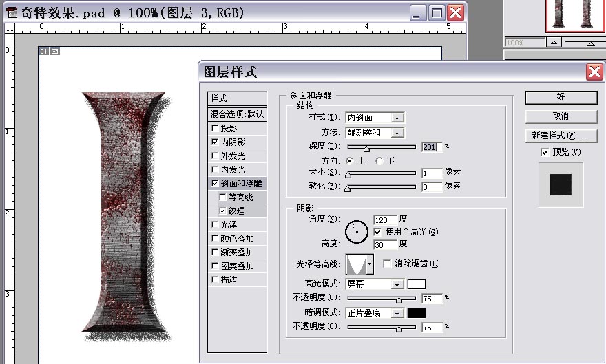Select the 上 direction radio button
The width and height of the screenshot is (606, 364).
[x=349, y=160]
